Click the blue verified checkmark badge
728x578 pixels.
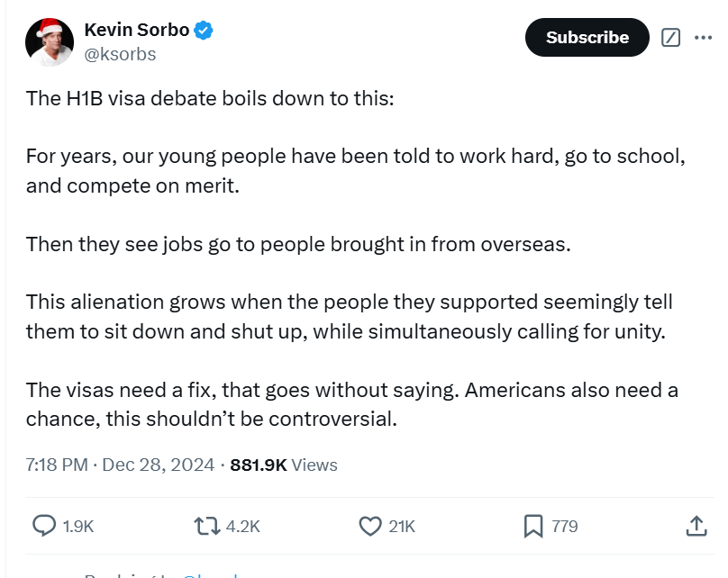click(204, 30)
